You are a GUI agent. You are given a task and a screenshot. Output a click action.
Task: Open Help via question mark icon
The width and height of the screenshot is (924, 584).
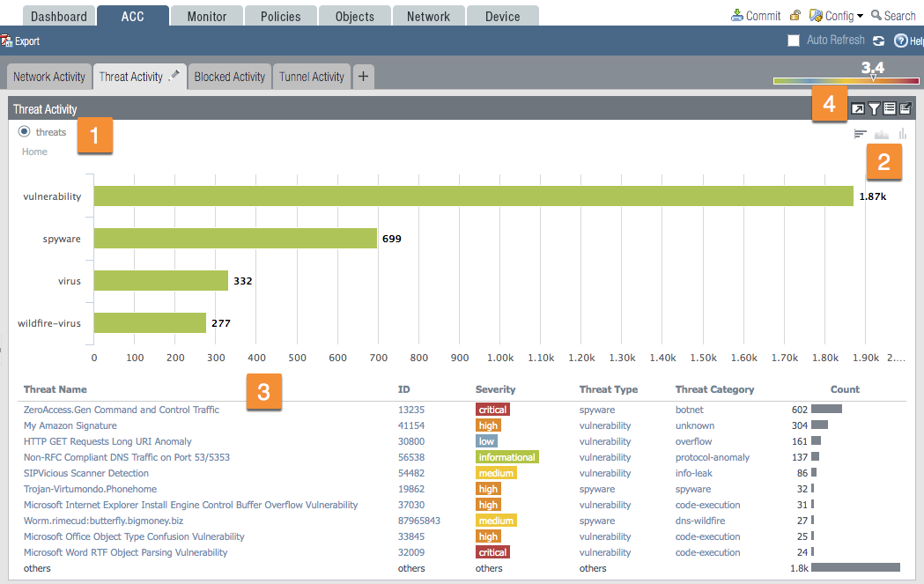coord(900,41)
